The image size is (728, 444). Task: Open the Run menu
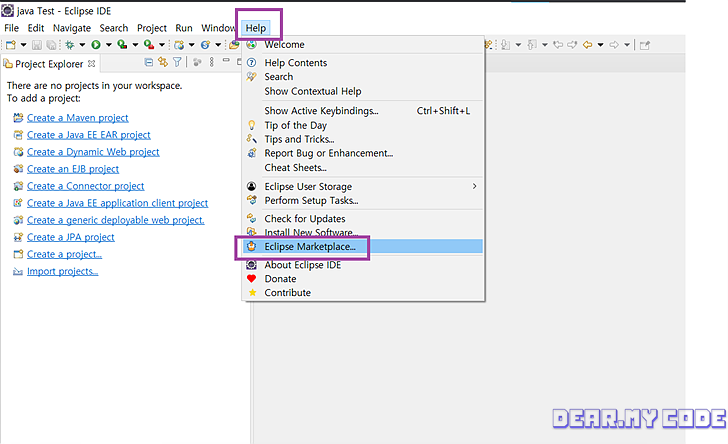coord(184,28)
